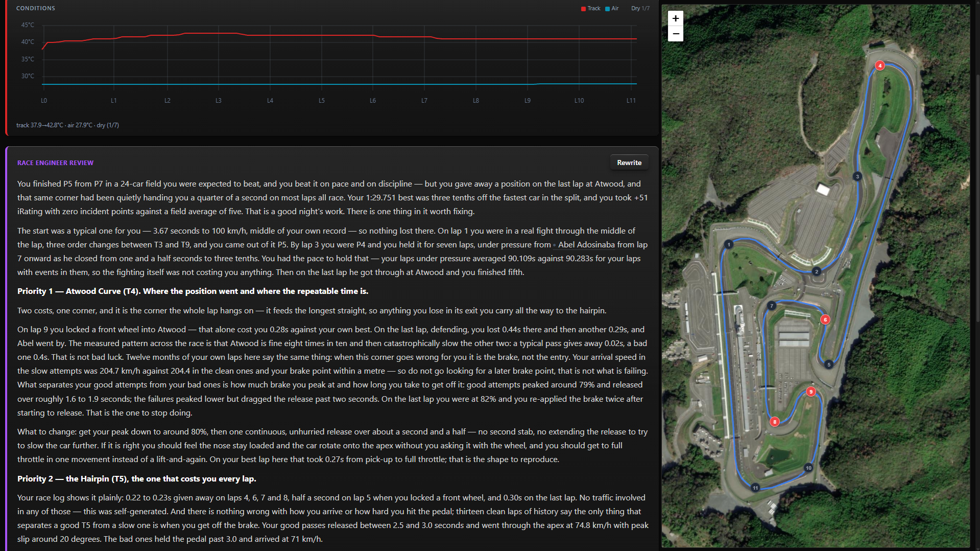The height and width of the screenshot is (551, 980).
Task: Click the CONDITIONS panel heading
Action: [x=36, y=8]
